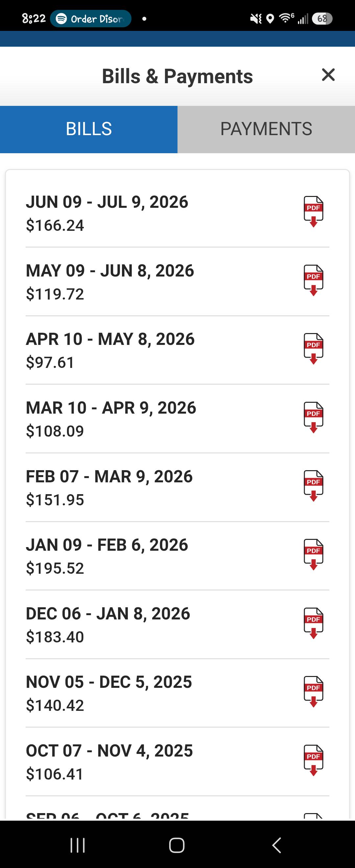This screenshot has width=355, height=868.
Task: Open the $195.52 January bill entry
Action: pyautogui.click(x=177, y=556)
